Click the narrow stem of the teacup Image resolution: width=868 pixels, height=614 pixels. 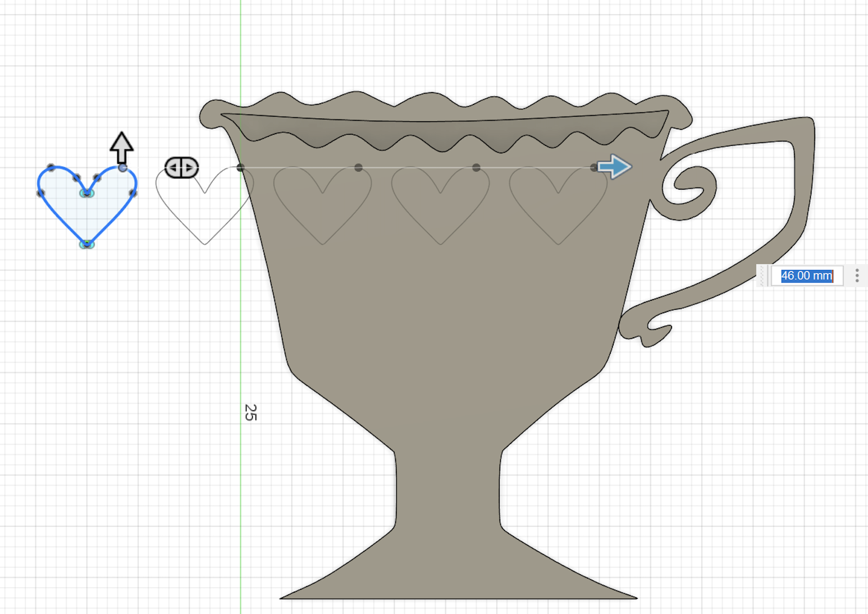(447, 488)
